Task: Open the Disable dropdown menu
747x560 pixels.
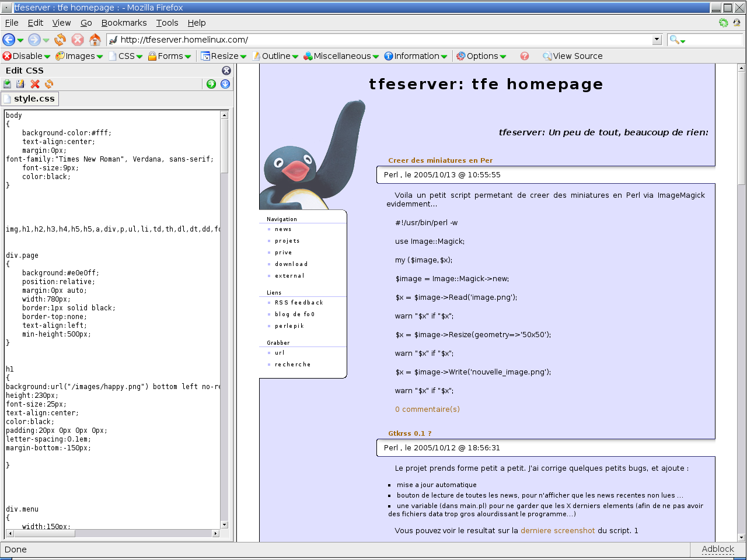Action: coord(26,56)
